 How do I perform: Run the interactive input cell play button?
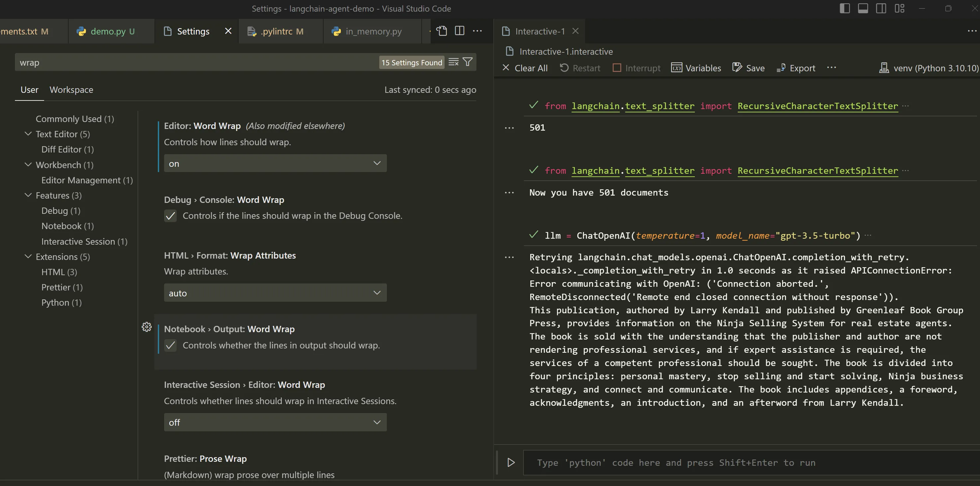(x=511, y=462)
